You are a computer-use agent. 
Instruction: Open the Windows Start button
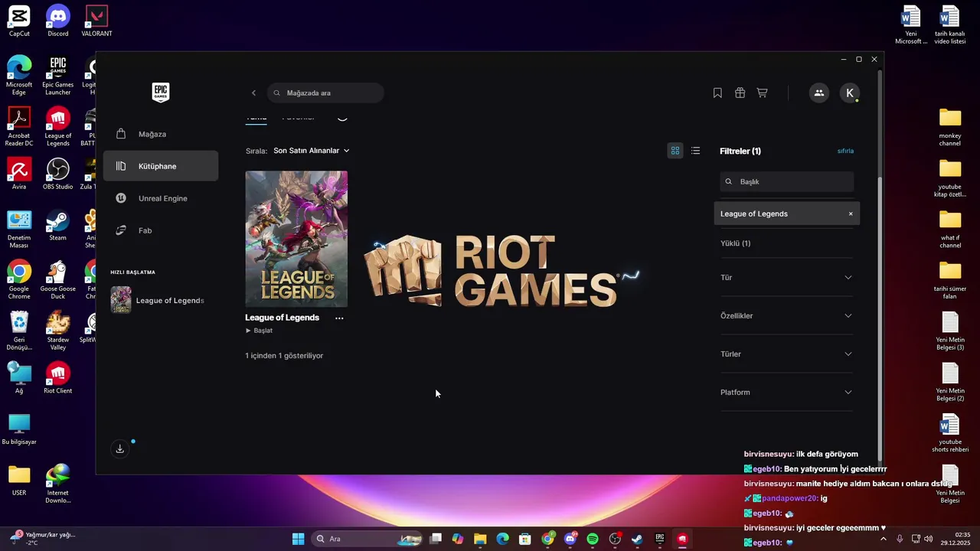[298, 539]
